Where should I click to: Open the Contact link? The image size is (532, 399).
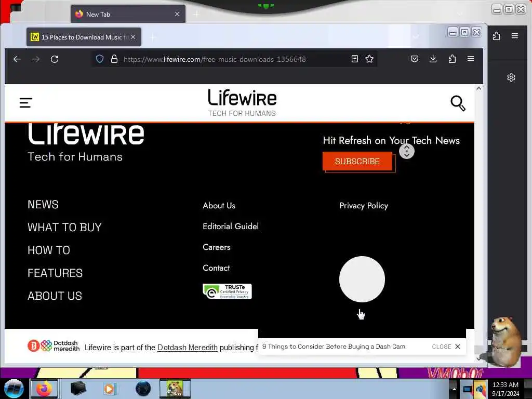click(x=216, y=268)
